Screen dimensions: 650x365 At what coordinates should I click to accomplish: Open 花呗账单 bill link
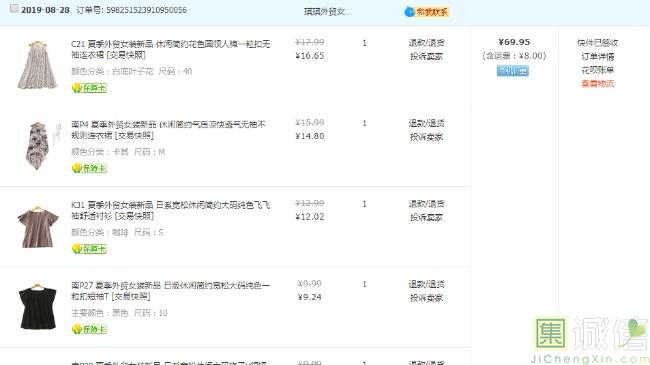point(597,70)
